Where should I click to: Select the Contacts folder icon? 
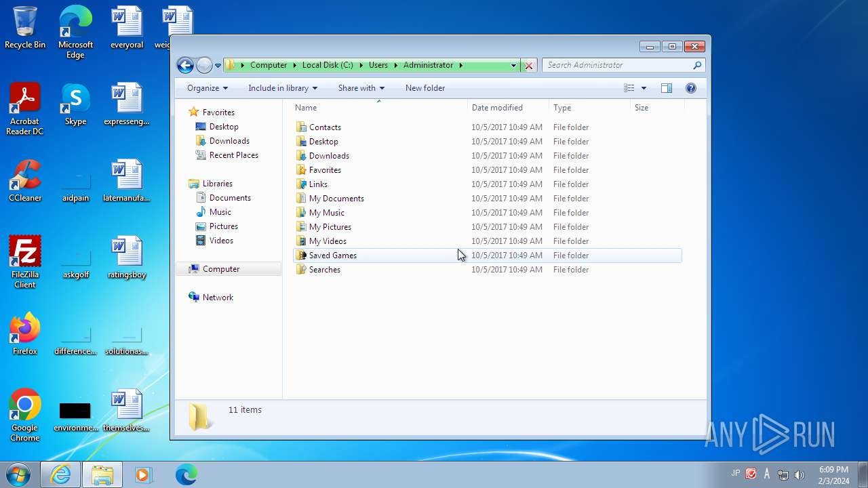(302, 127)
